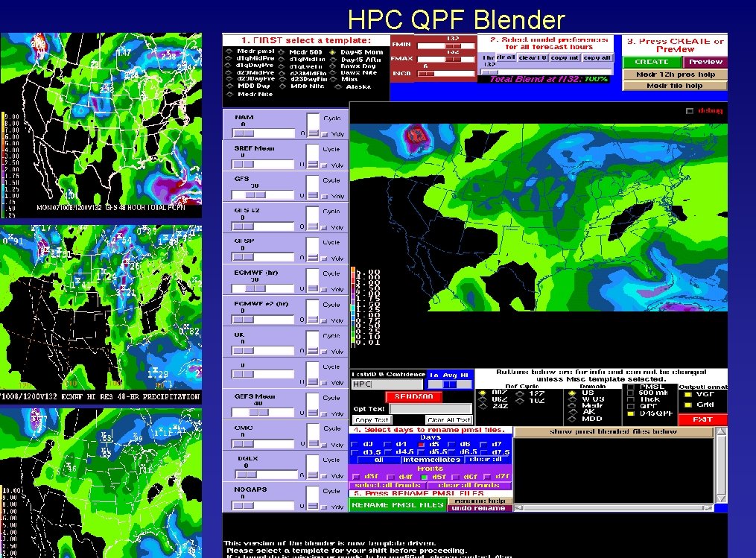Select the 12Z default cycle option
This screenshot has width=756, height=558.
(x=520, y=393)
